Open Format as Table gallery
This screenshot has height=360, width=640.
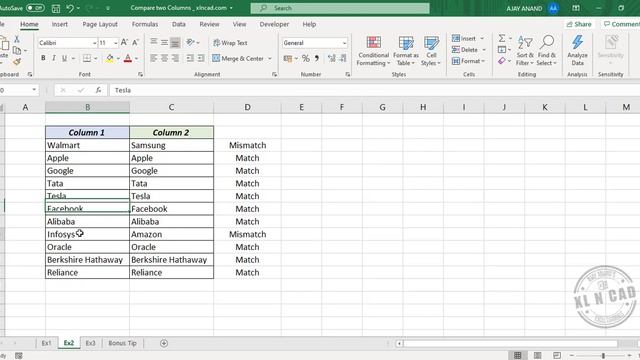[x=406, y=51]
